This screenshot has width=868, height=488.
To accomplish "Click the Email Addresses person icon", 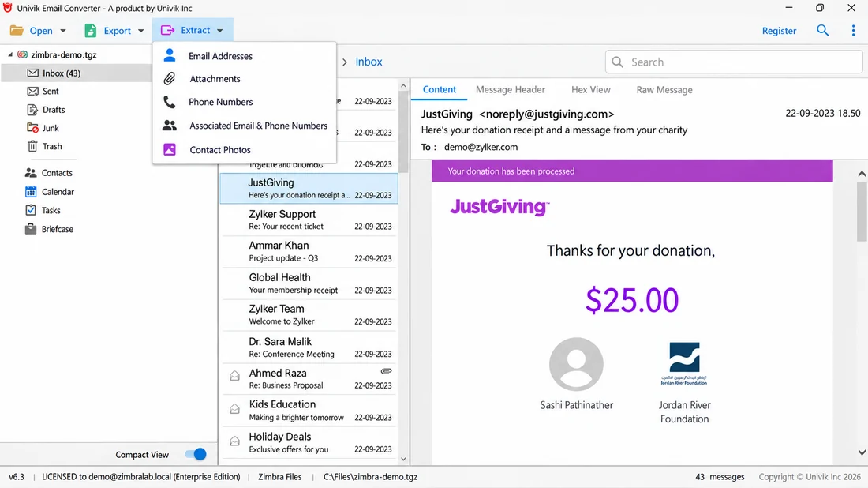I will tap(170, 54).
